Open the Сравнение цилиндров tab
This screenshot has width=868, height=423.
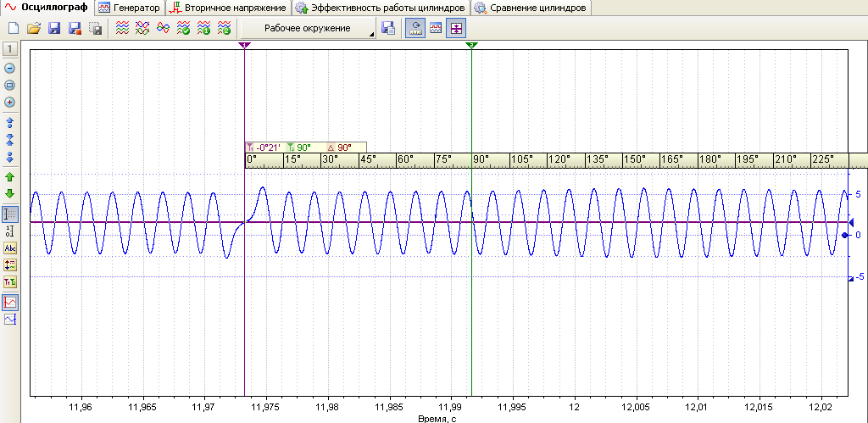click(531, 8)
